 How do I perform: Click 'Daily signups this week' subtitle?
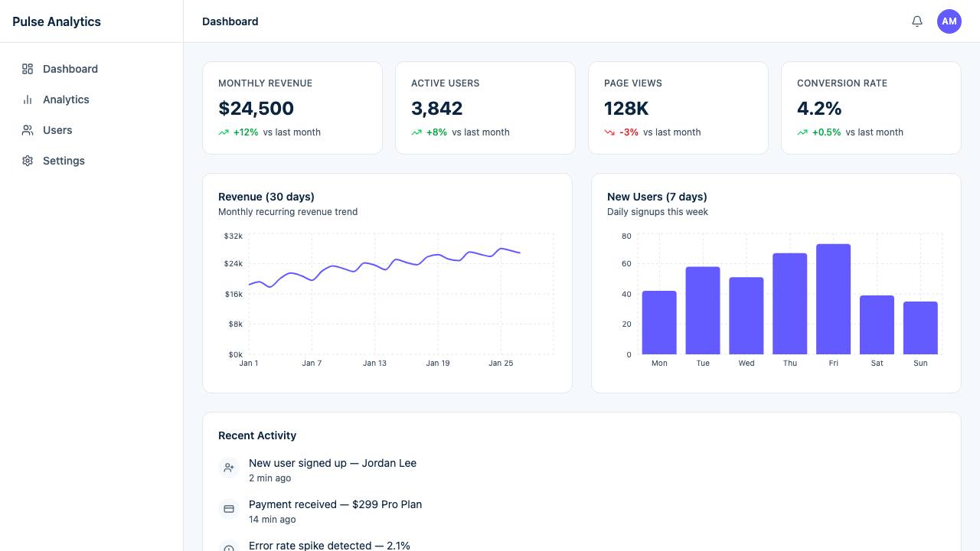658,212
